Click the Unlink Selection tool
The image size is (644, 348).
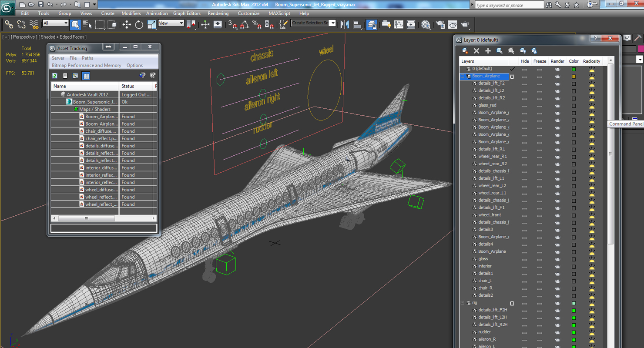point(21,24)
